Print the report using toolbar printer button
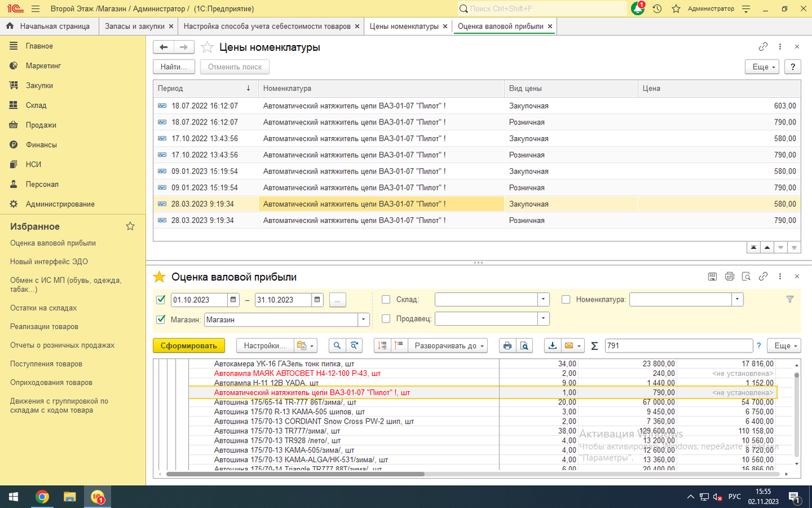 pyautogui.click(x=507, y=345)
